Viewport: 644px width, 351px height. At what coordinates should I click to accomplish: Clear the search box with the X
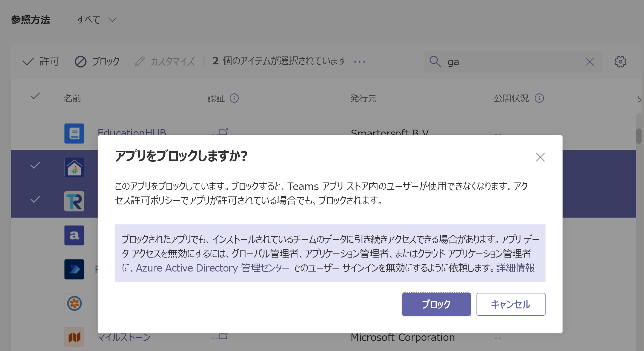coord(589,62)
